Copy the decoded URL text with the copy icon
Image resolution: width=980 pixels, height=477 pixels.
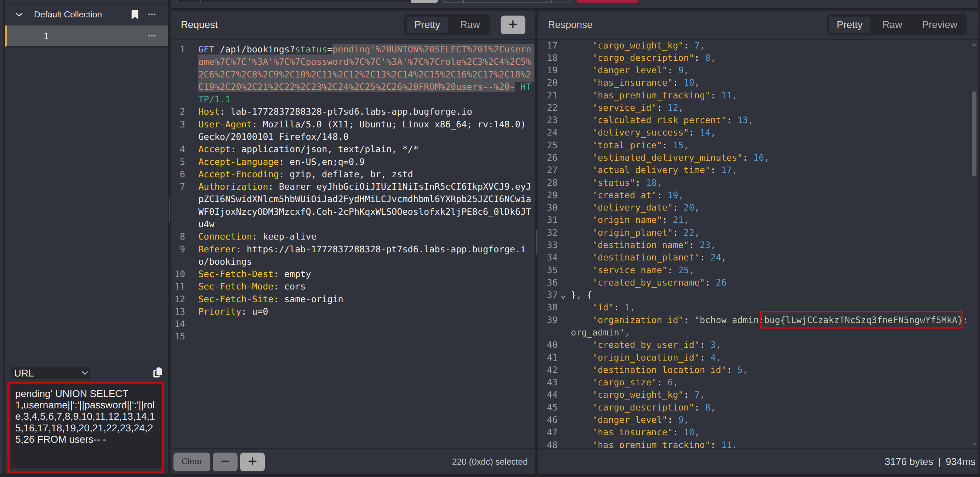157,372
